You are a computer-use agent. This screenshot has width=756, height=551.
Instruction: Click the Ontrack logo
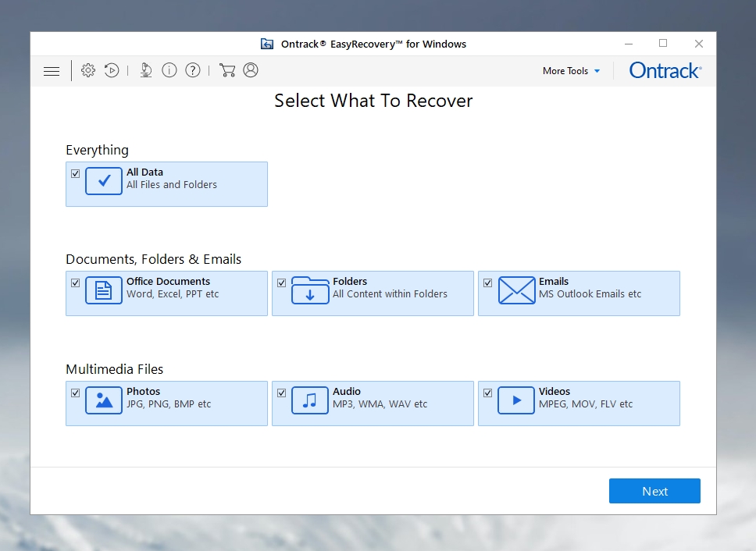pyautogui.click(x=665, y=71)
